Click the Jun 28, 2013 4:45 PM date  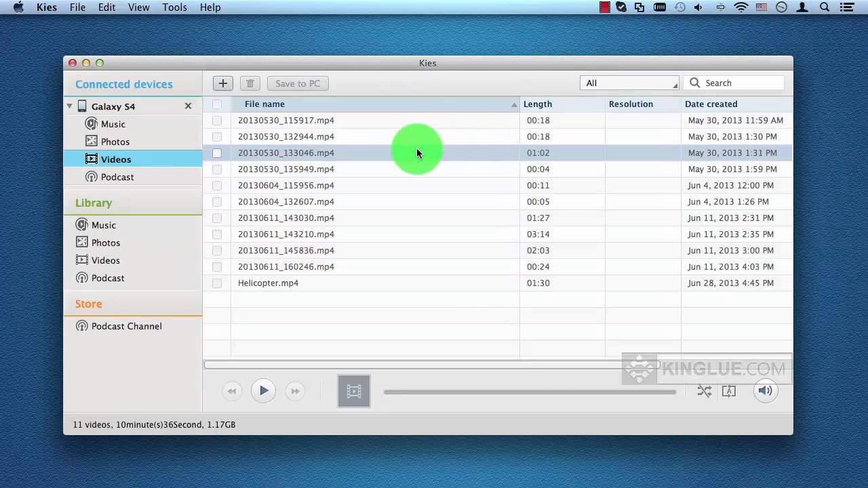tap(730, 283)
